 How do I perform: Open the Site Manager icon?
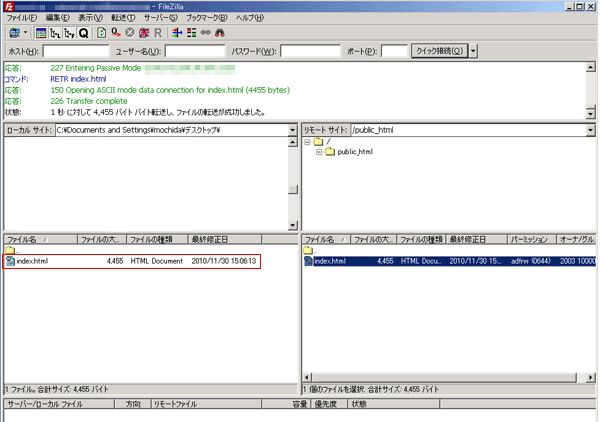pos(15,33)
